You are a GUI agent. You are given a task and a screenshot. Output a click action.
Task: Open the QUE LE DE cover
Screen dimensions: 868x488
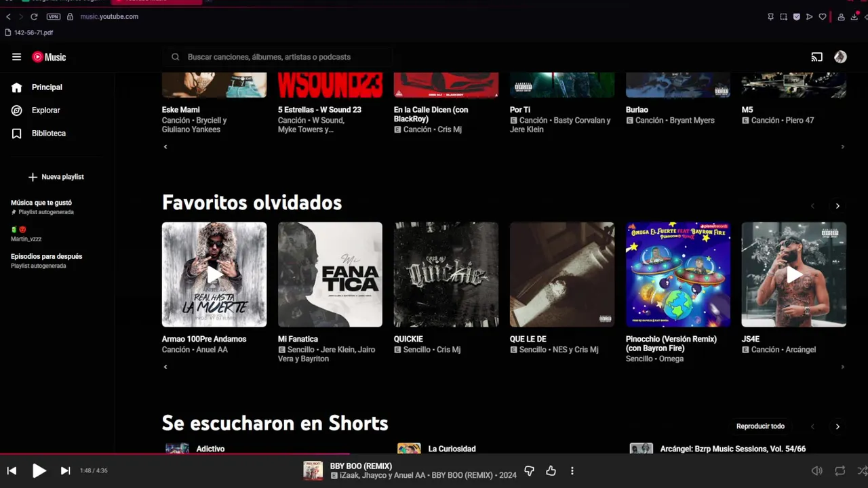(x=562, y=274)
